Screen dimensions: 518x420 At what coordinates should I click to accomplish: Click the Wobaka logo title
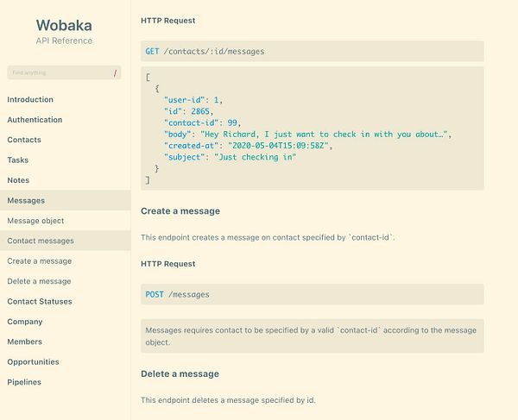coord(64,25)
